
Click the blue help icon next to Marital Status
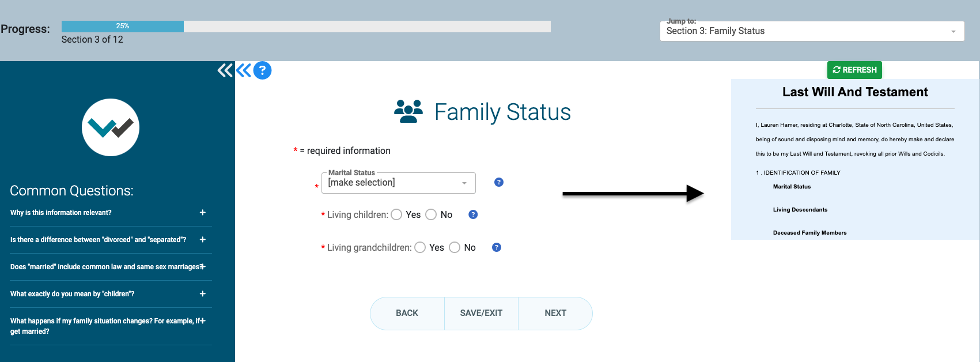(x=498, y=182)
